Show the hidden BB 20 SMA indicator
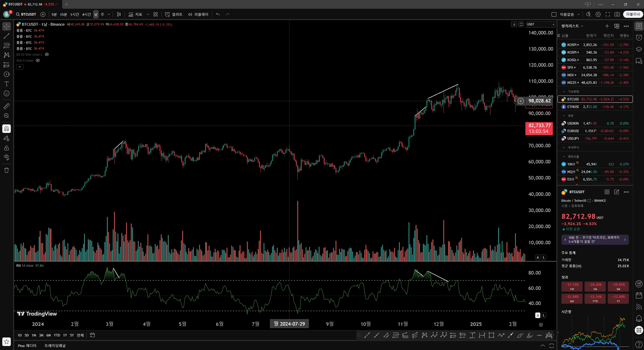 click(47, 54)
